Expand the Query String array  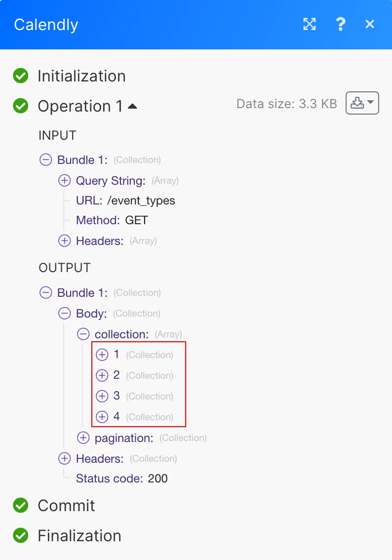point(65,181)
